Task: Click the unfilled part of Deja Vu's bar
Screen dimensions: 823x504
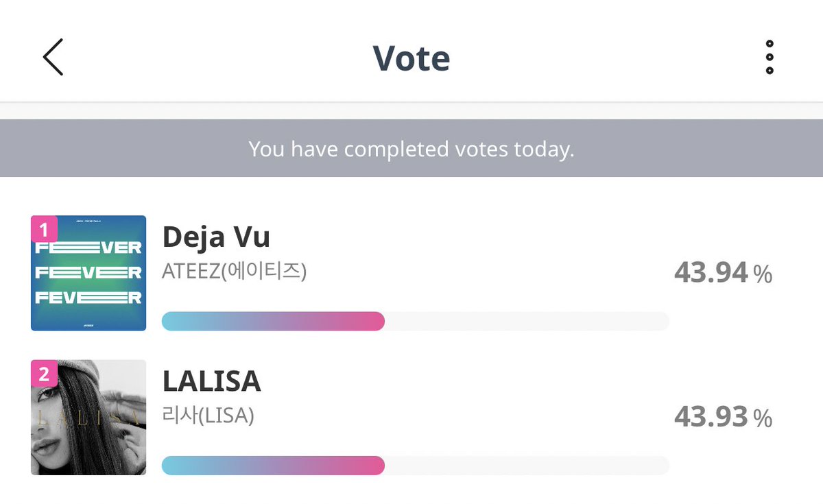Action: [527, 321]
